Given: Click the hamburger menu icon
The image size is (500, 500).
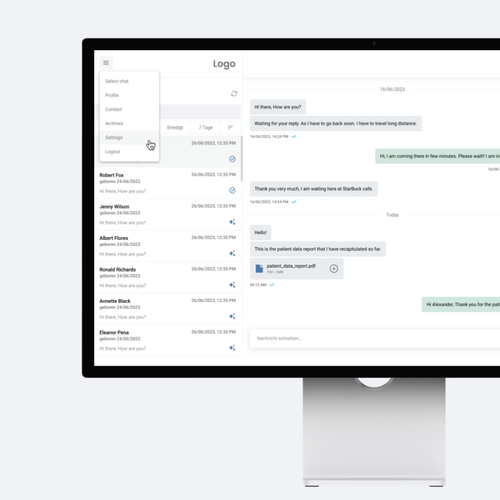Looking at the screenshot, I should [x=106, y=63].
